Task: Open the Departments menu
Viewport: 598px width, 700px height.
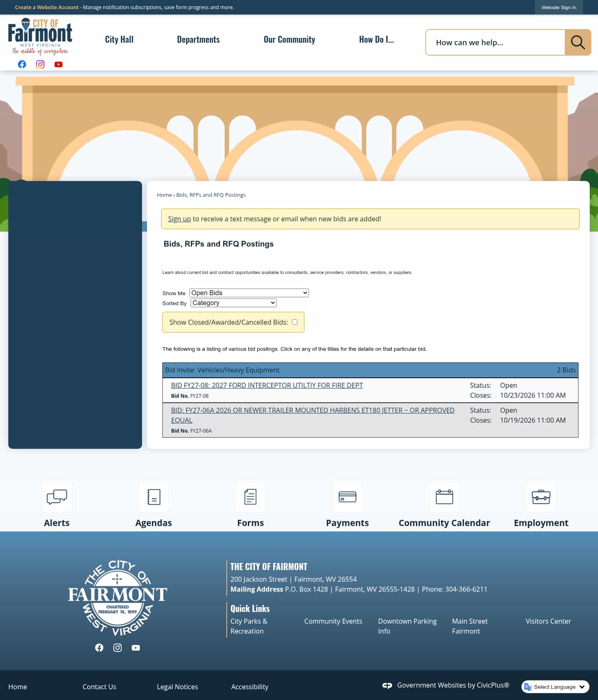Action: point(199,39)
